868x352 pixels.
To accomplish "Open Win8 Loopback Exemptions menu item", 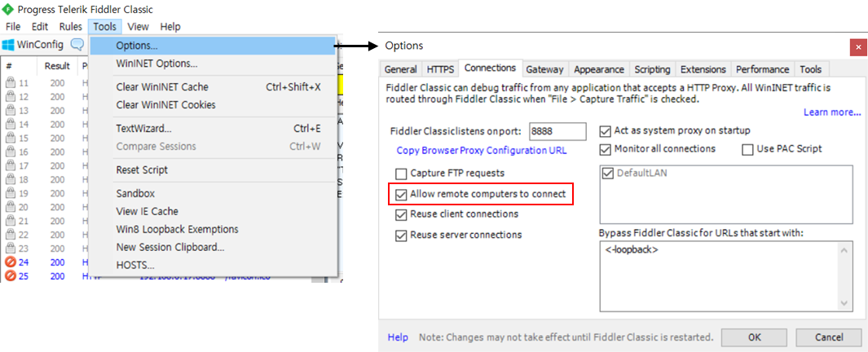I will [x=213, y=229].
